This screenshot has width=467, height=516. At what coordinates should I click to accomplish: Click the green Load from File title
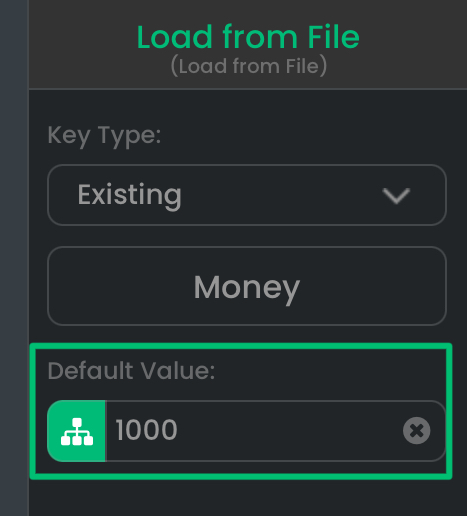click(248, 37)
